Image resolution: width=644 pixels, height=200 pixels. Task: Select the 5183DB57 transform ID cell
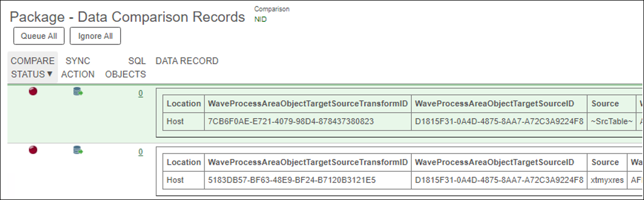point(308,180)
